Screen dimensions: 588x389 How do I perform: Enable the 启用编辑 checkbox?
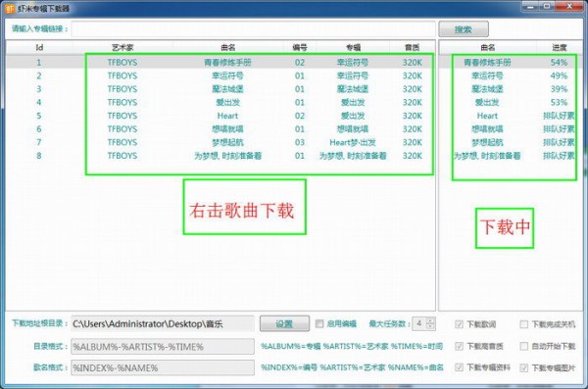coord(319,323)
